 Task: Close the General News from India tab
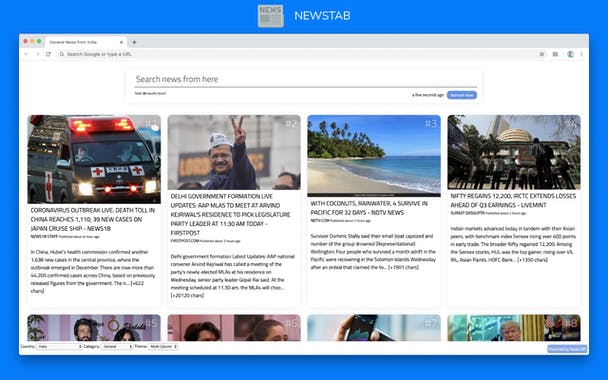[x=121, y=42]
